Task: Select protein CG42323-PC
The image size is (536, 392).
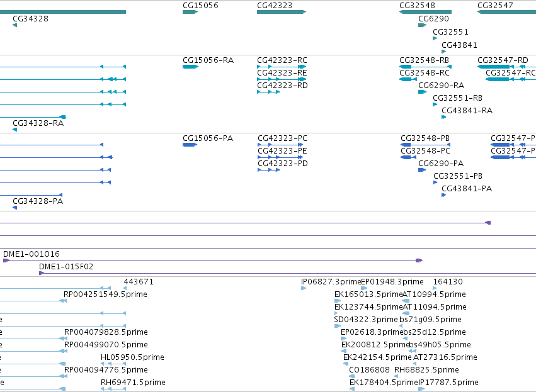Action: [282, 138]
